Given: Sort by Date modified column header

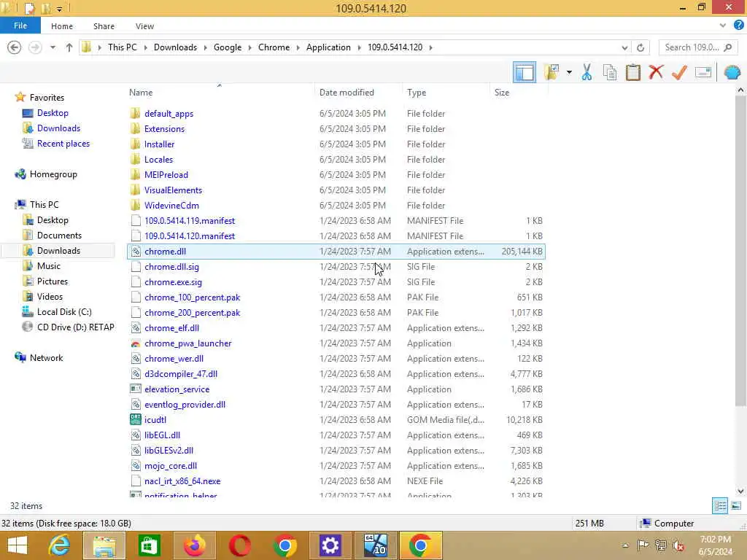Looking at the screenshot, I should click(x=347, y=93).
